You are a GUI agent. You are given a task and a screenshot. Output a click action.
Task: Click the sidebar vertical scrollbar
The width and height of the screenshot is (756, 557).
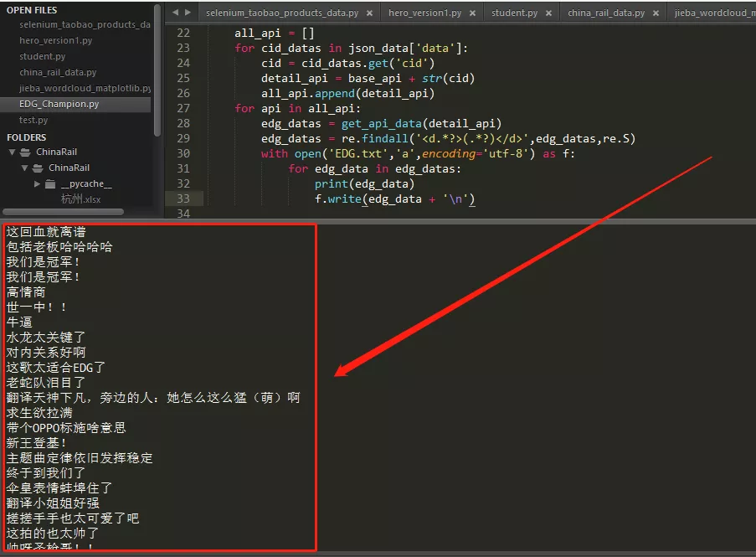pos(157,70)
